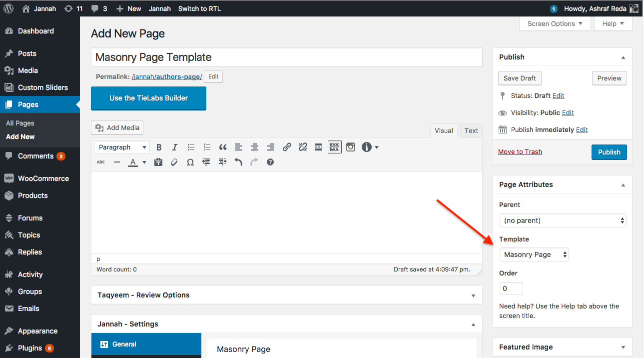
Task: Open the Template dropdown showing Masonry Page
Action: point(534,254)
